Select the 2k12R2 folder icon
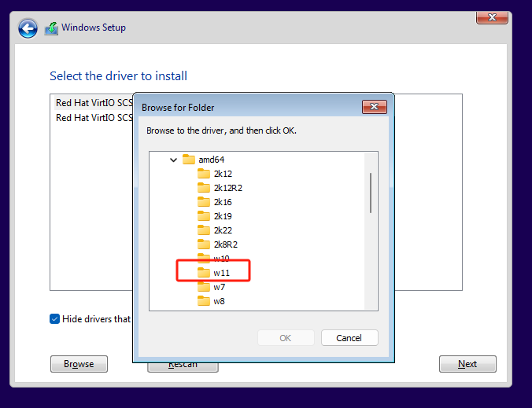Viewport: 532px width, 408px height. (x=204, y=188)
